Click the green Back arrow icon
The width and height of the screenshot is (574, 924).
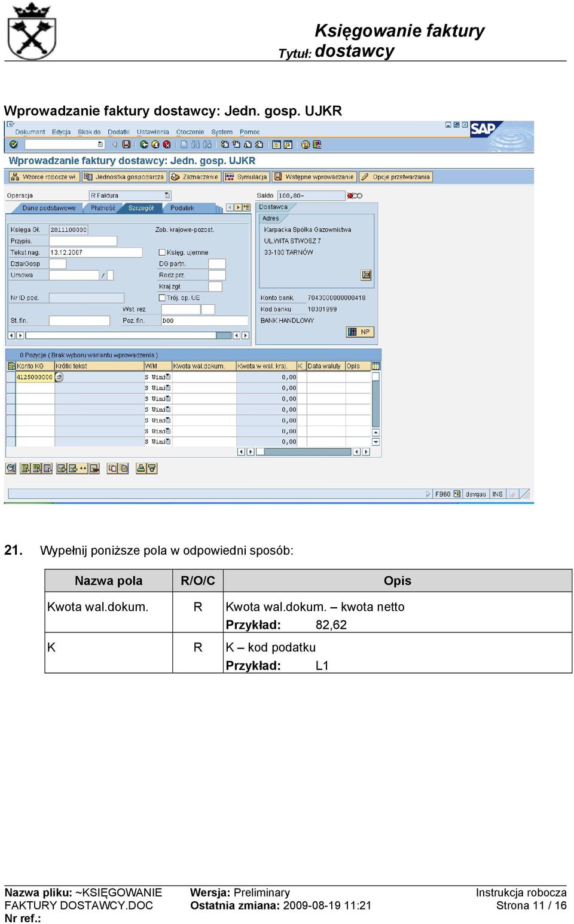144,145
